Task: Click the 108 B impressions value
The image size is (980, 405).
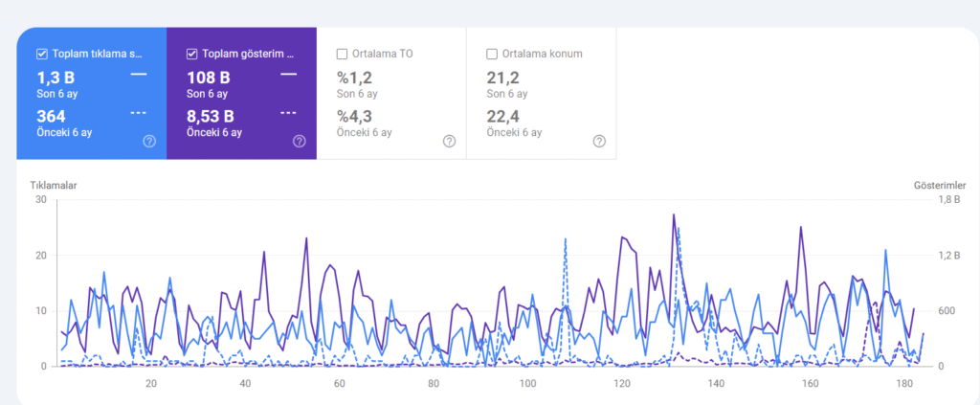Action: [209, 78]
